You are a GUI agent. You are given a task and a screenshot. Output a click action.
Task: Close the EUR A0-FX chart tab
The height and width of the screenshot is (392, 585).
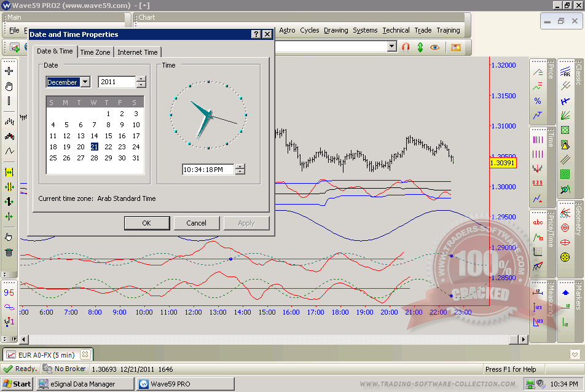click(85, 354)
